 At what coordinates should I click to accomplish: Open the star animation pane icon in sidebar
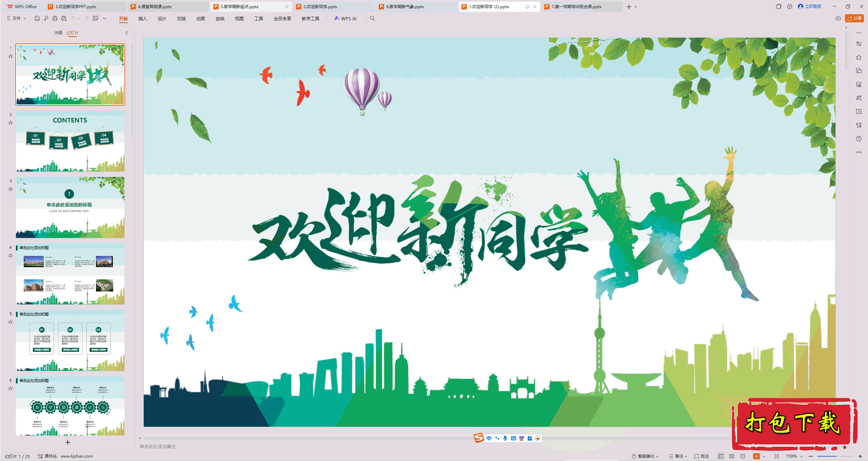[859, 57]
